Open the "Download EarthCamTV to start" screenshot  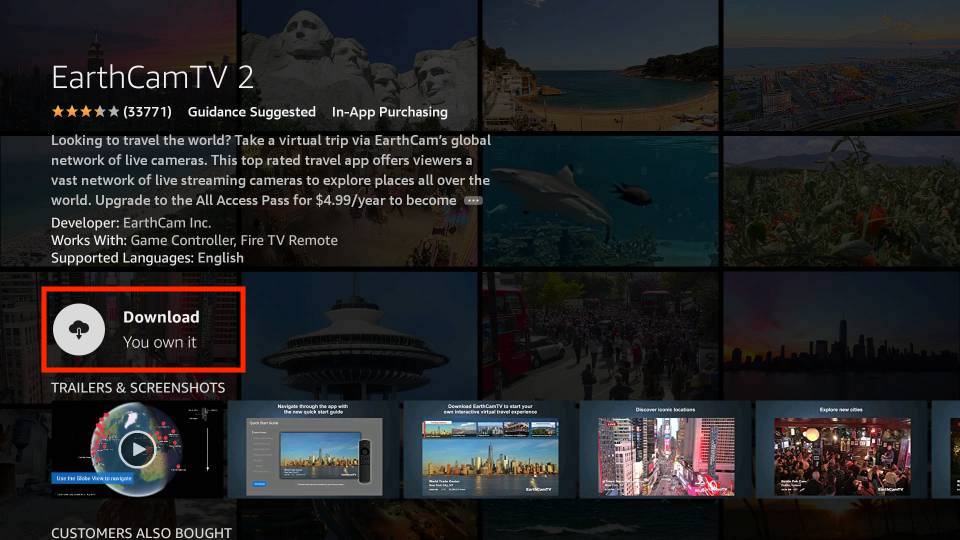tap(490, 449)
